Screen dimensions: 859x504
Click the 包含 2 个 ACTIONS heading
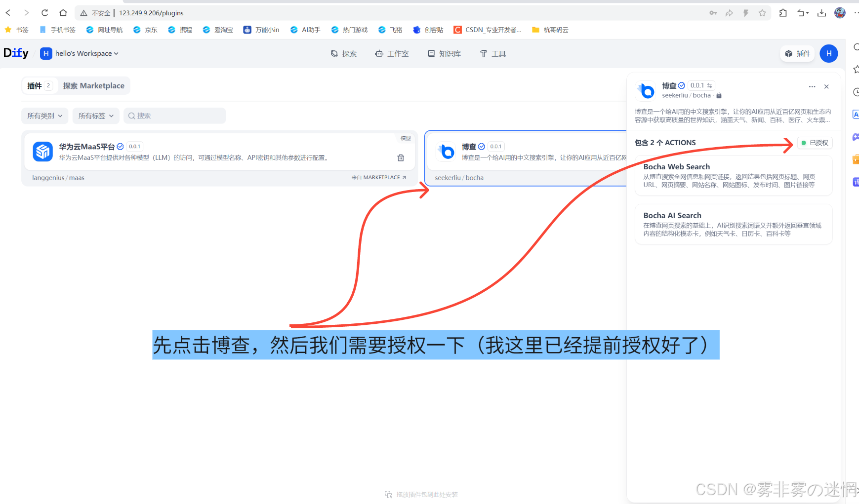click(665, 143)
